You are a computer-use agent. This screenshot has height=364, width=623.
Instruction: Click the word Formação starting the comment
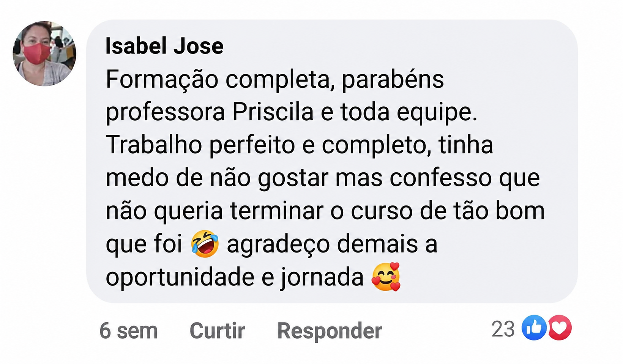coord(162,79)
